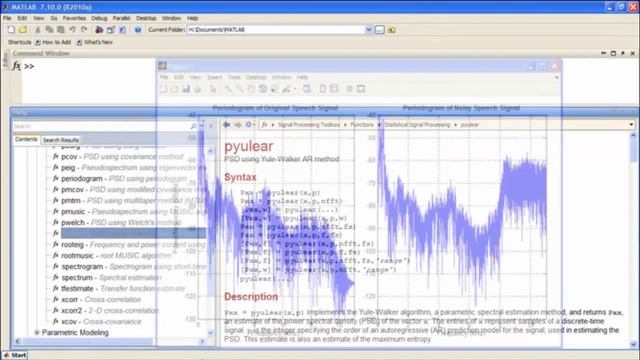Open the Help search history dropdown
The height and width of the screenshot is (360, 640).
point(201,126)
